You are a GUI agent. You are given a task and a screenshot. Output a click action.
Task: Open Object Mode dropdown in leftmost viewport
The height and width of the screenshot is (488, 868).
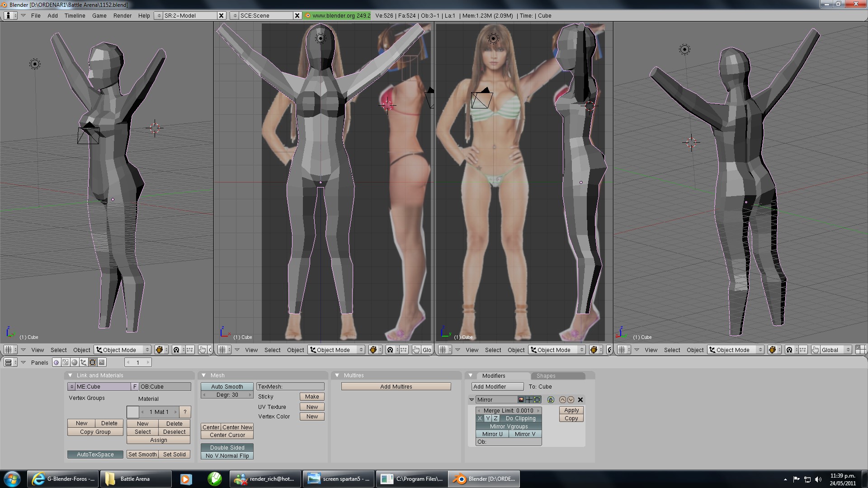(x=123, y=350)
